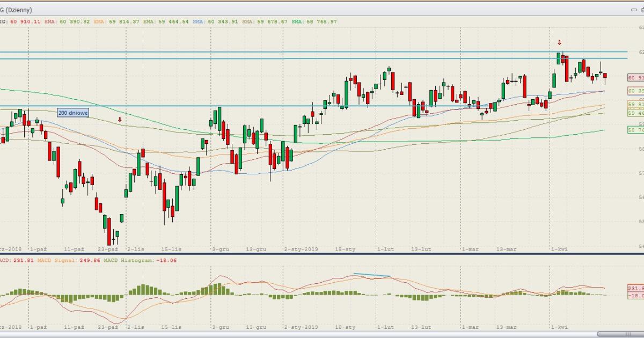The width and height of the screenshot is (644, 338).
Task: Click the orange 59 81 EMA price tag
Action: click(635, 104)
